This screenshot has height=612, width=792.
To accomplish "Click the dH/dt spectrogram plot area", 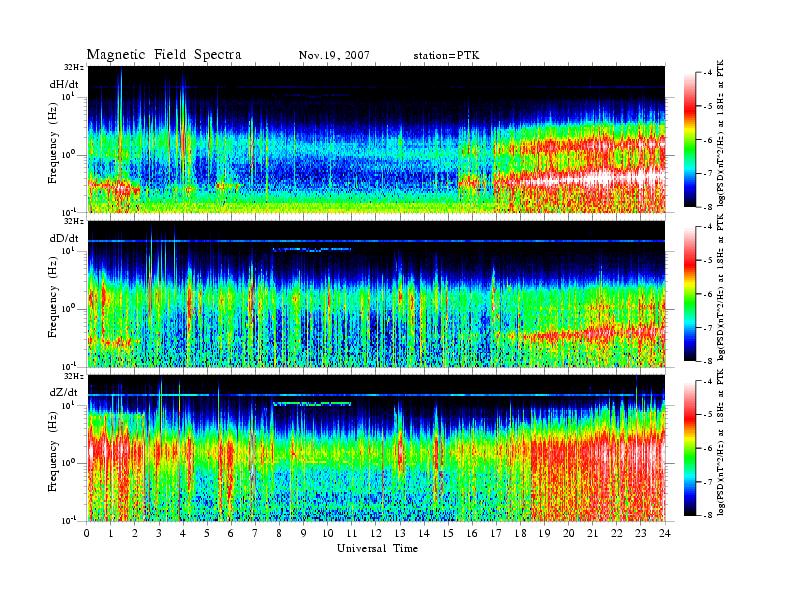I will 377,139.
